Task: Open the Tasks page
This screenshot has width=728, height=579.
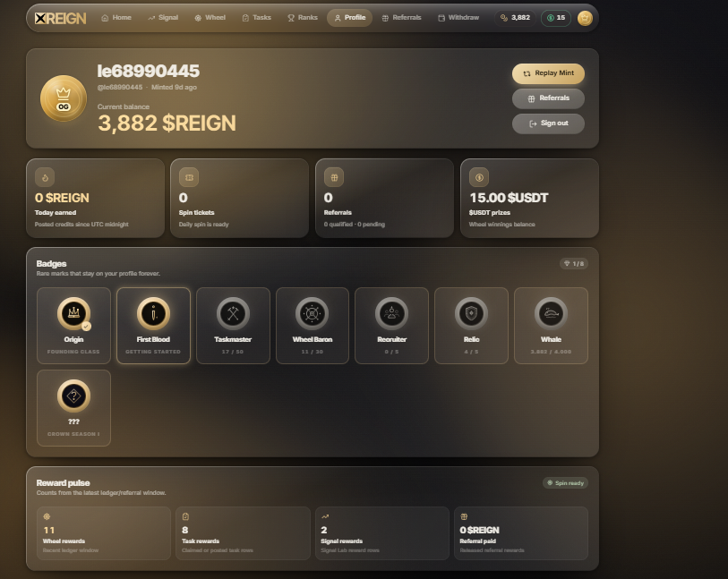Action: coord(256,18)
